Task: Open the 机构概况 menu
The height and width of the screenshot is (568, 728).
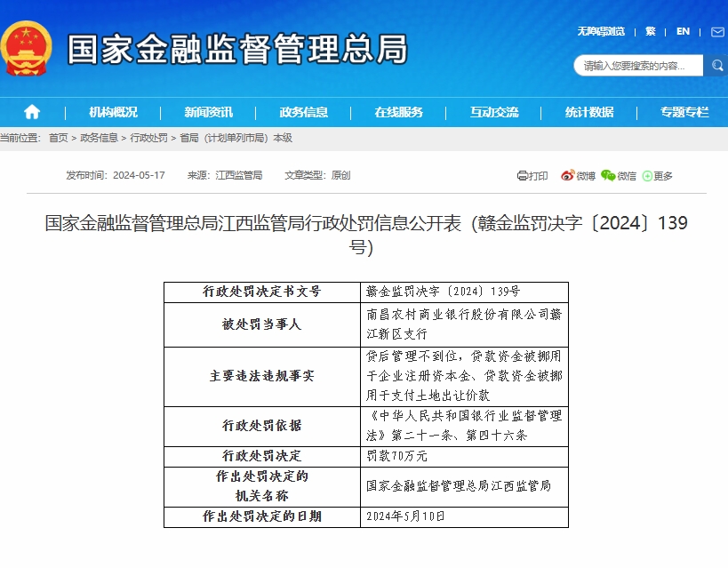Action: (113, 112)
